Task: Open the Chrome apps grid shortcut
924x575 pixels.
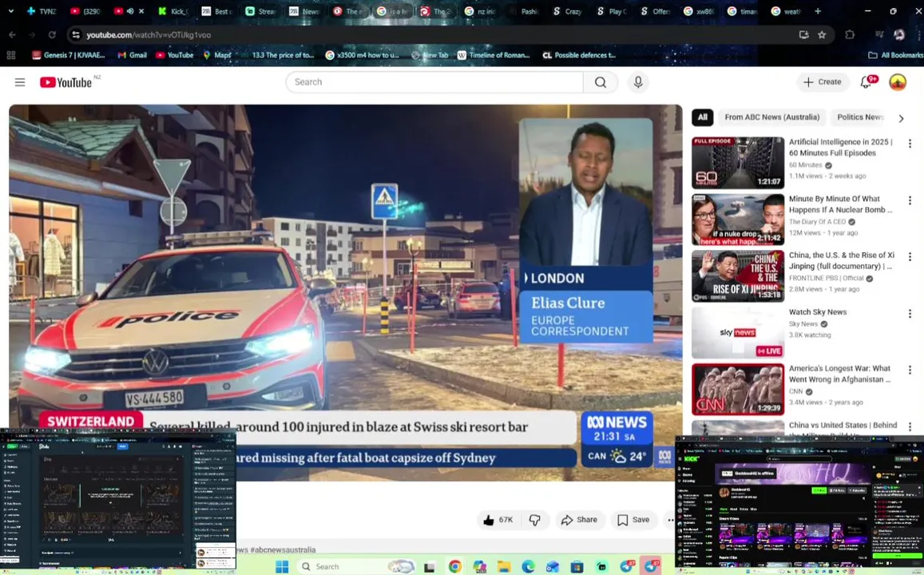Action: pyautogui.click(x=10, y=55)
